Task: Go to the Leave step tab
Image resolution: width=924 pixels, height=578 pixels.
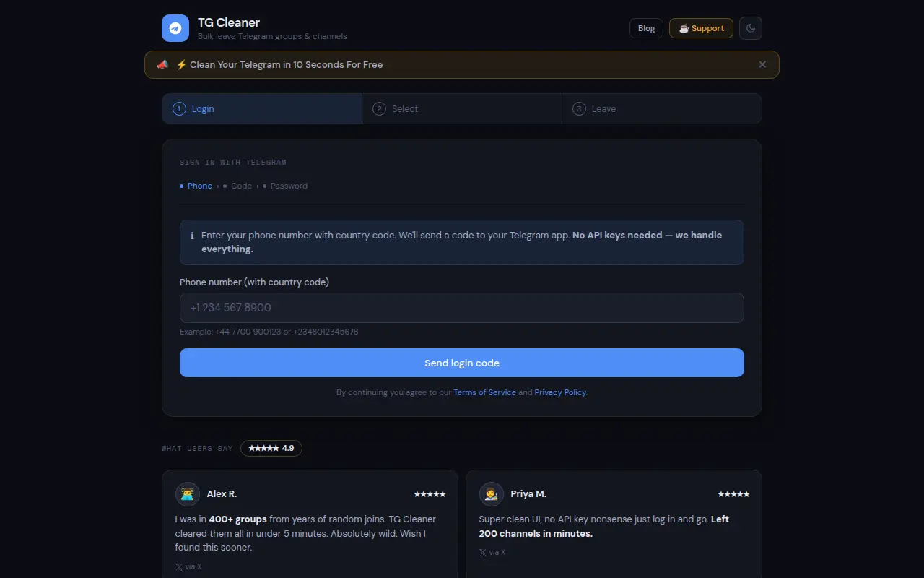Action: 662,109
